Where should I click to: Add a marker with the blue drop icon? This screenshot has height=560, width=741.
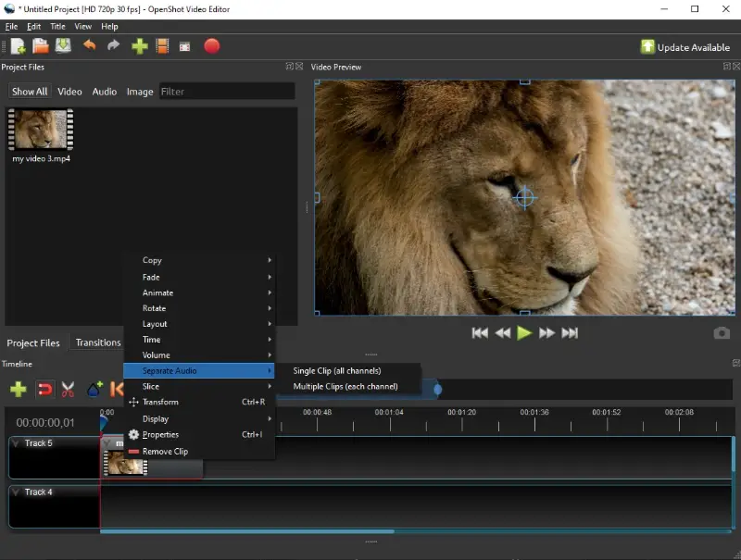click(x=95, y=390)
